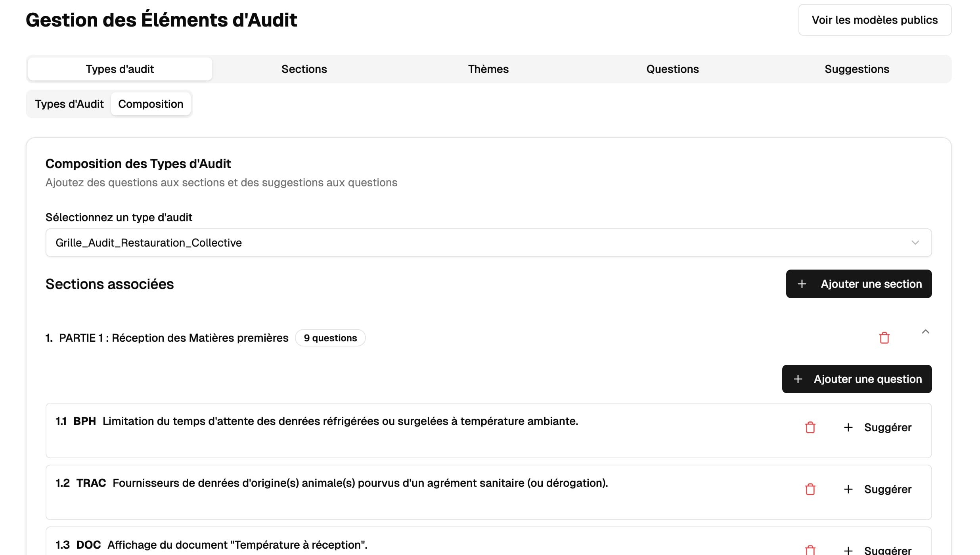The height and width of the screenshot is (555, 980).
Task: Click the plus icon beside Suggérer for question 1.2
Action: point(848,489)
